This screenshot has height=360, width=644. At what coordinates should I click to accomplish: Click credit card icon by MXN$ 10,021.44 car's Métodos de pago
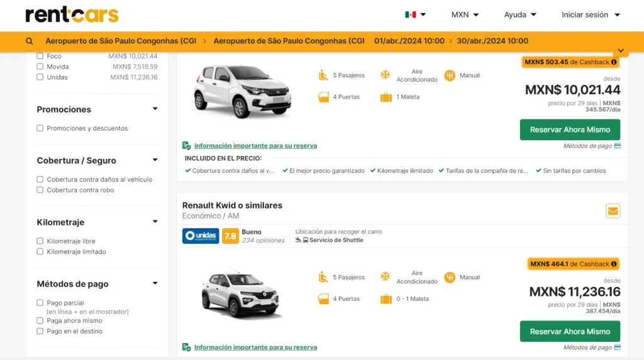click(618, 146)
